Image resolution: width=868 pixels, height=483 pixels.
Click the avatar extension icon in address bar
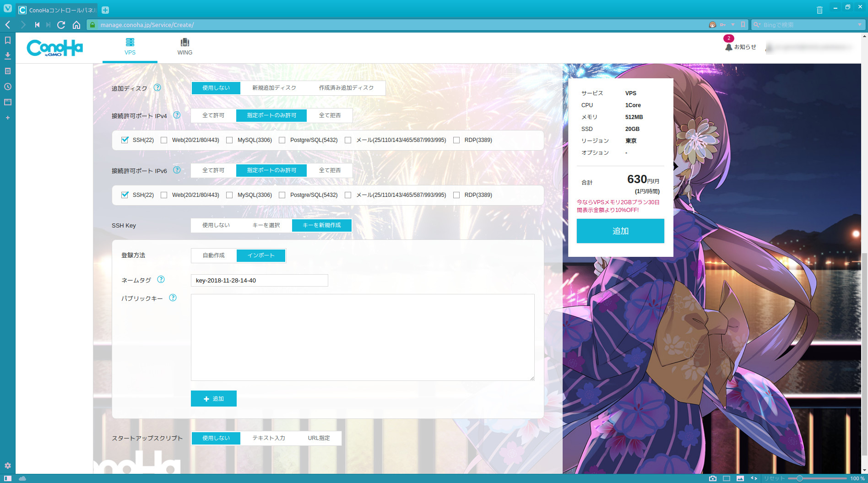(712, 25)
